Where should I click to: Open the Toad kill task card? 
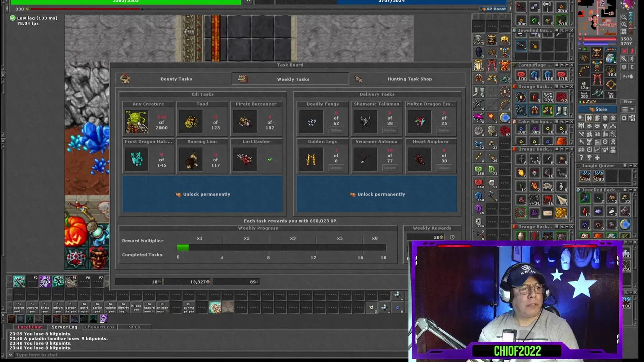coord(202,118)
